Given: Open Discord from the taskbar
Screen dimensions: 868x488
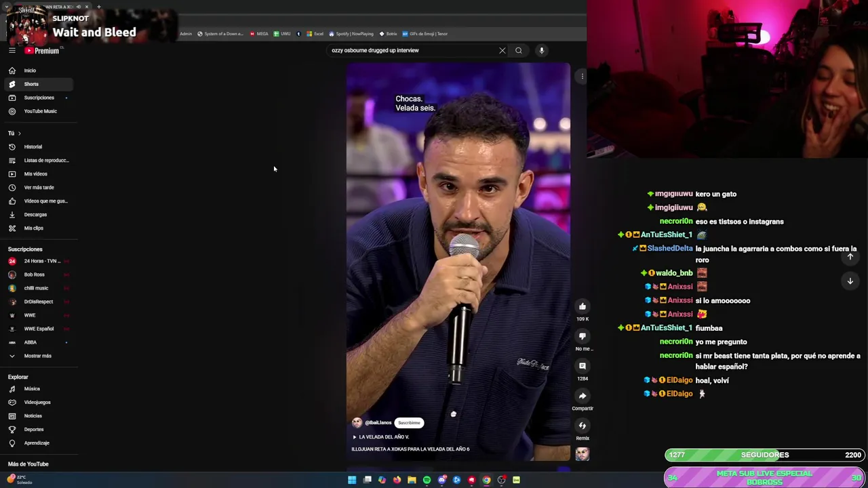Looking at the screenshot, I should 441,480.
